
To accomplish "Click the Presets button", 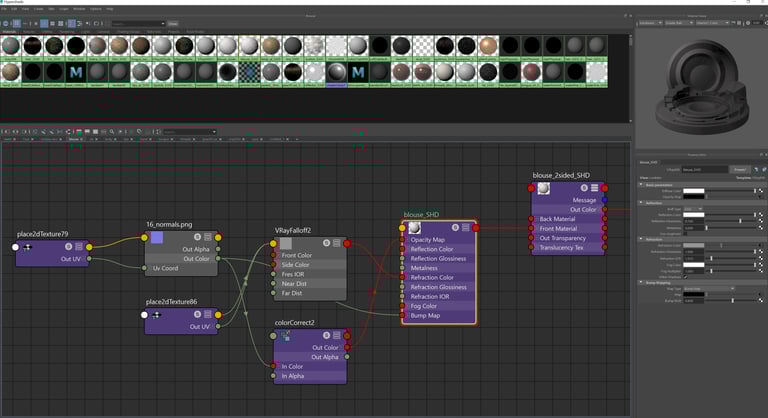I will click(x=740, y=170).
